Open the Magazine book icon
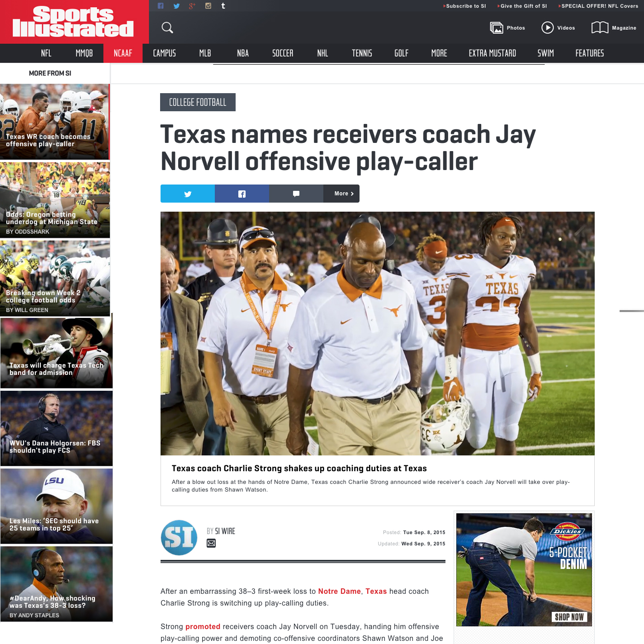 (x=600, y=28)
